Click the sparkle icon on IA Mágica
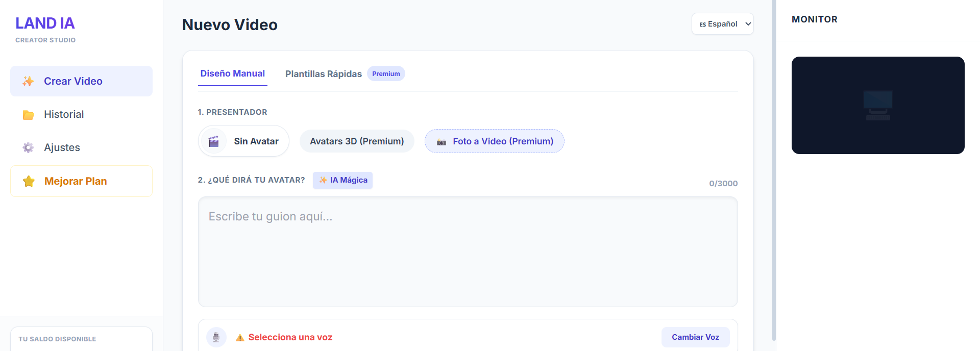980x351 pixels. 323,180
